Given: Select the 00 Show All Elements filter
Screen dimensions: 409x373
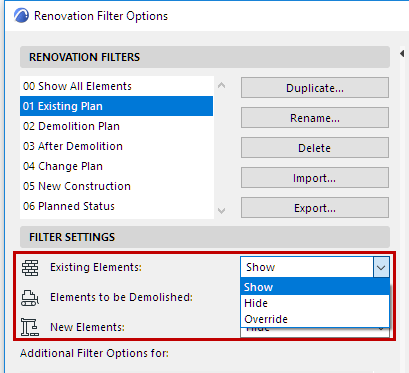Looking at the screenshot, I should (117, 86).
